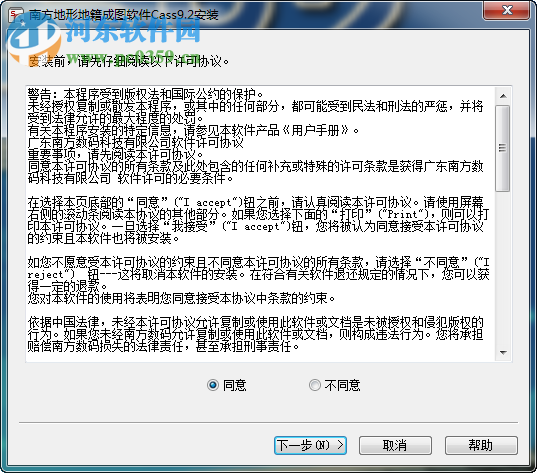Screen dimensions: 537x473
Task: Click the line 广东南方数码科技有限公司软件许可协议
Action: click(x=136, y=142)
